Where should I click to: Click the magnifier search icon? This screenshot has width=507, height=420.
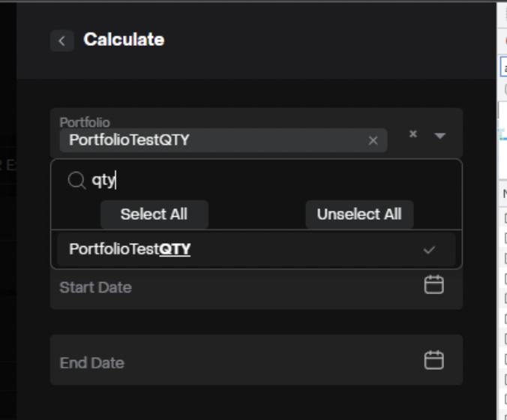coord(76,180)
